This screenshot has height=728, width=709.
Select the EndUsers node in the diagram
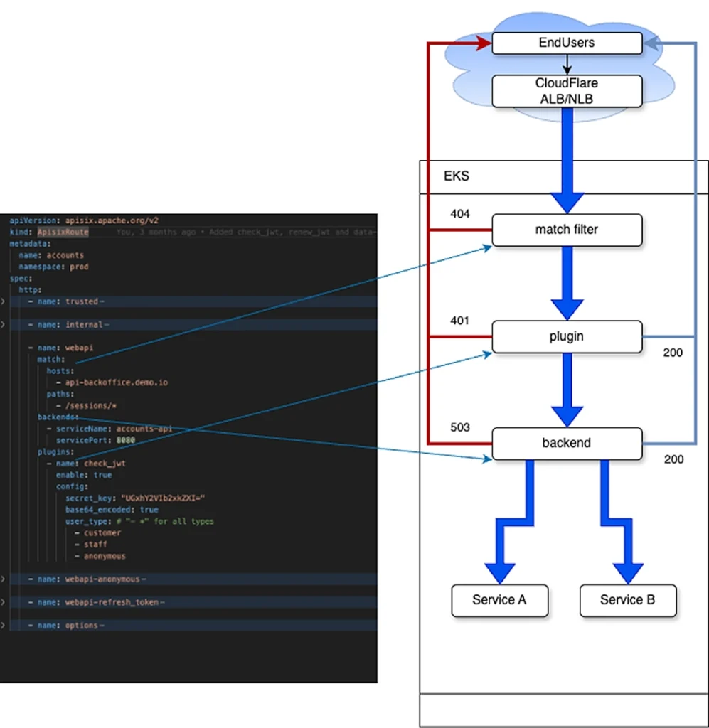[567, 43]
